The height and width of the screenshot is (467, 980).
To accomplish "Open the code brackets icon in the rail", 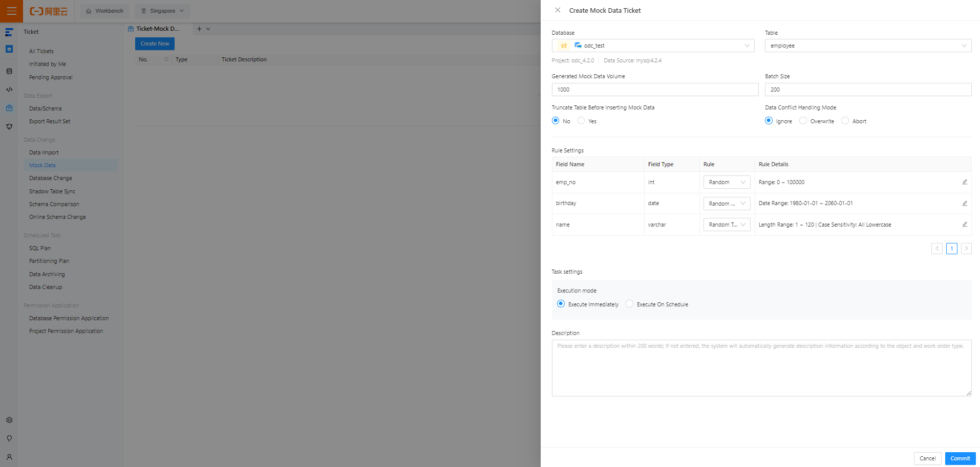I will click(x=9, y=90).
